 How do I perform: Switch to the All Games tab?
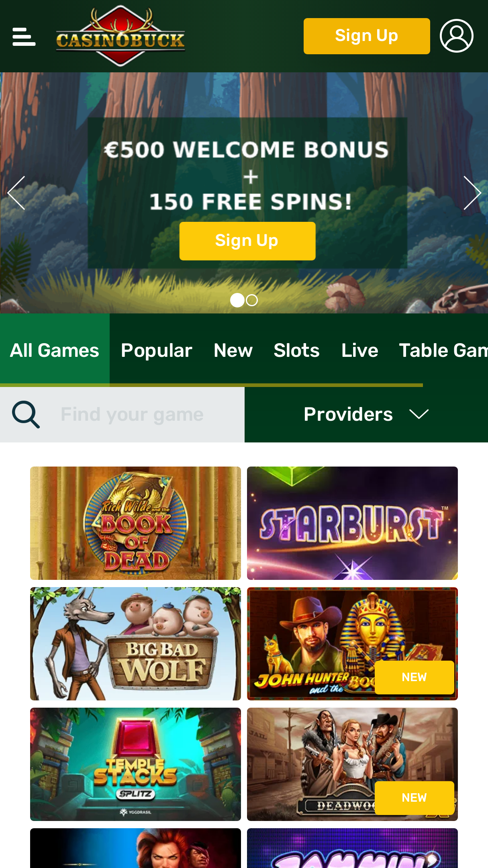click(x=55, y=350)
